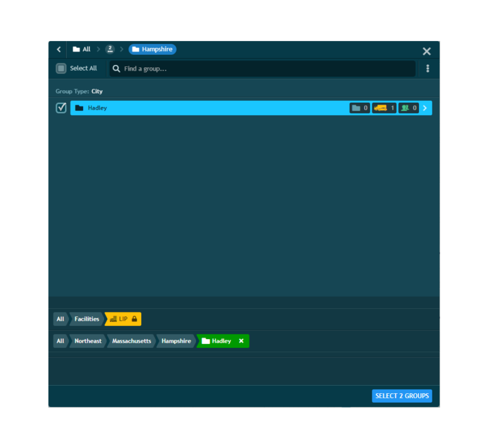The width and height of the screenshot is (484, 448).
Task: Click the users count badge on Hadley
Action: pyautogui.click(x=408, y=108)
